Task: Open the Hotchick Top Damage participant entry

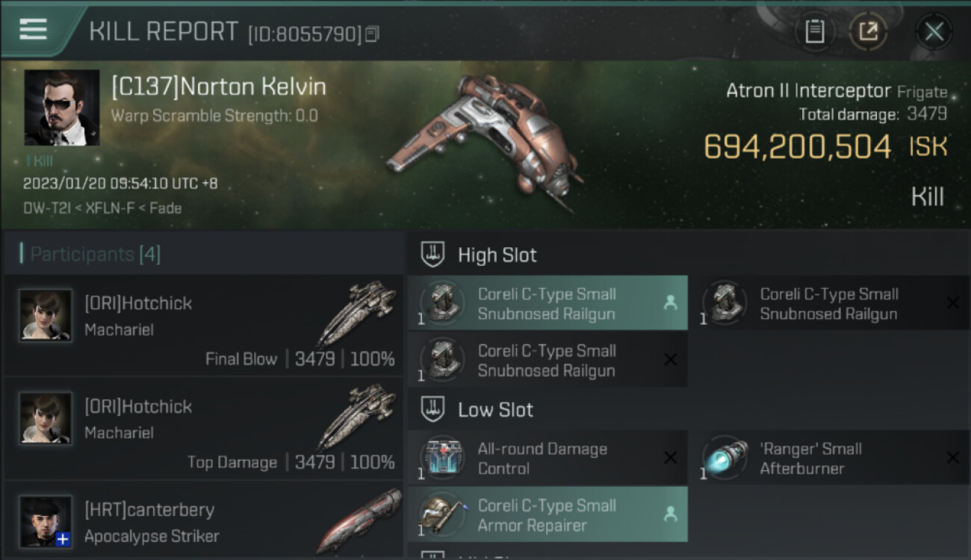Action: 204,429
